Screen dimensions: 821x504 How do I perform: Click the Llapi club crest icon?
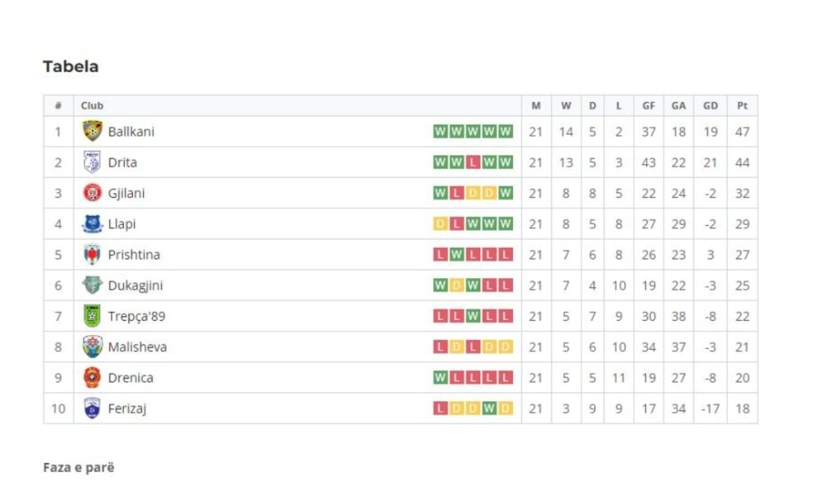coord(92,224)
